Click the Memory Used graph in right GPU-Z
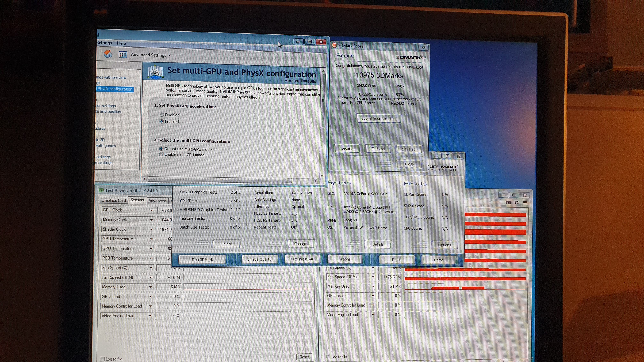Image resolution: width=644 pixels, height=362 pixels. (x=465, y=286)
